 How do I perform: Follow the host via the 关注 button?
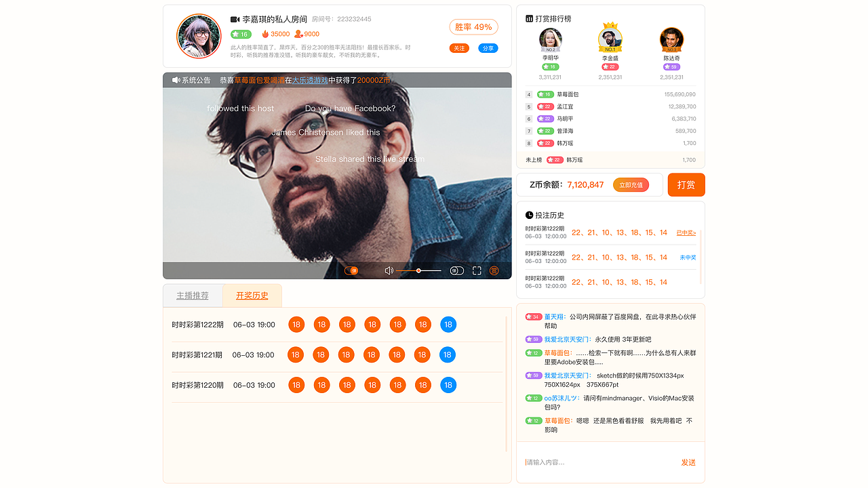coord(459,49)
